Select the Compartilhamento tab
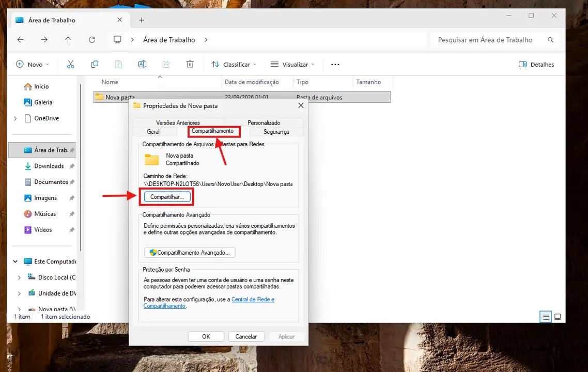 click(213, 131)
